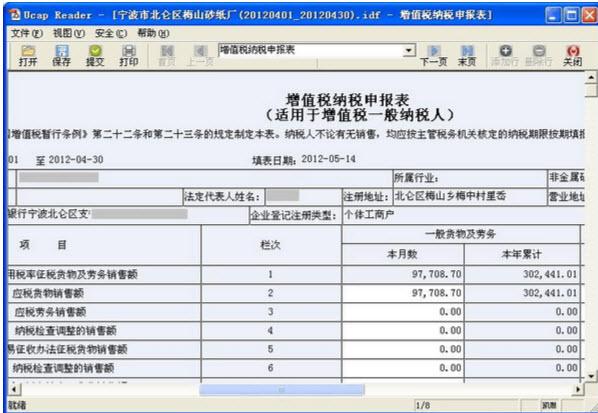Viewport: 598px width, 413px height.
Task: Click the 本年累计 value 302,441.01 in row 1
Action: tap(550, 274)
